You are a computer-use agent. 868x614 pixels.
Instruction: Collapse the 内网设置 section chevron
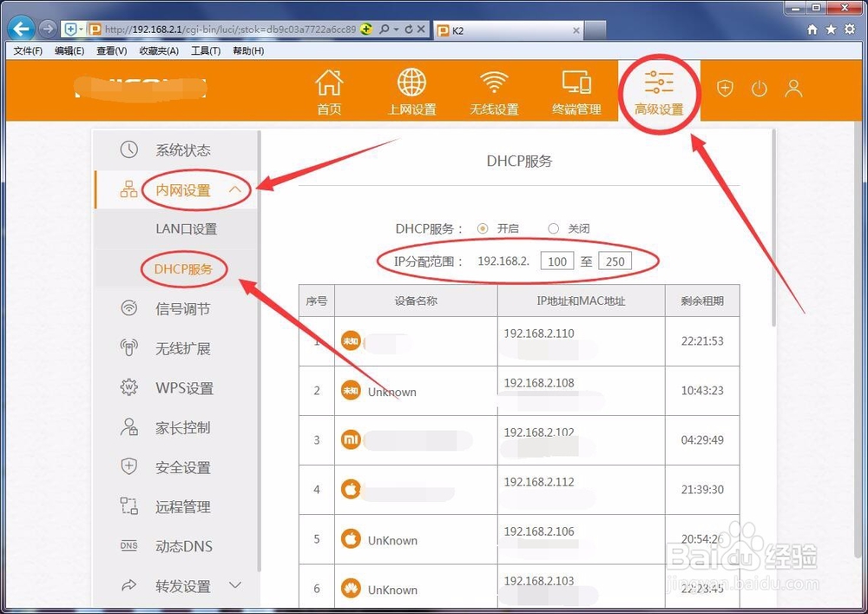[x=234, y=189]
